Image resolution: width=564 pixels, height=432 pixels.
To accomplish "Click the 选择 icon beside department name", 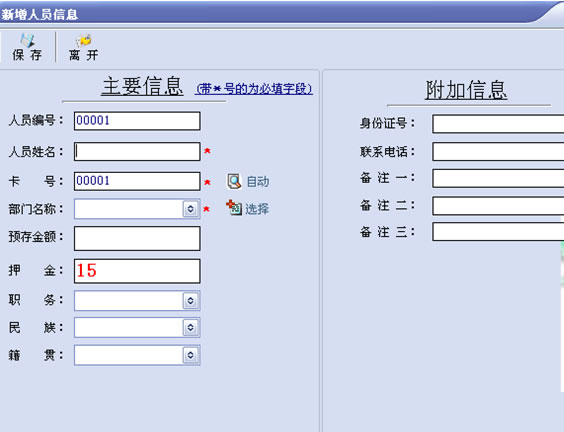I will point(234,208).
